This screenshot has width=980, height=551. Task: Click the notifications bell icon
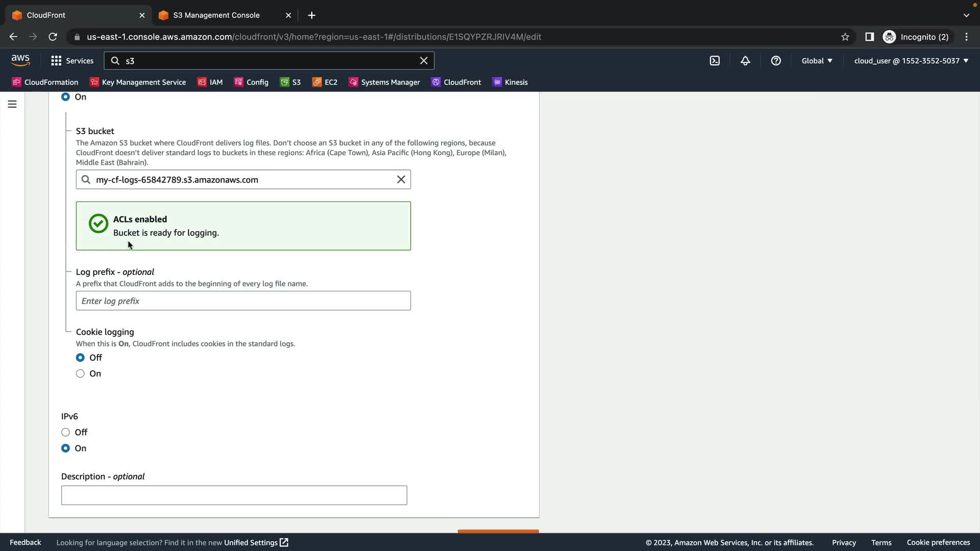[x=745, y=61]
